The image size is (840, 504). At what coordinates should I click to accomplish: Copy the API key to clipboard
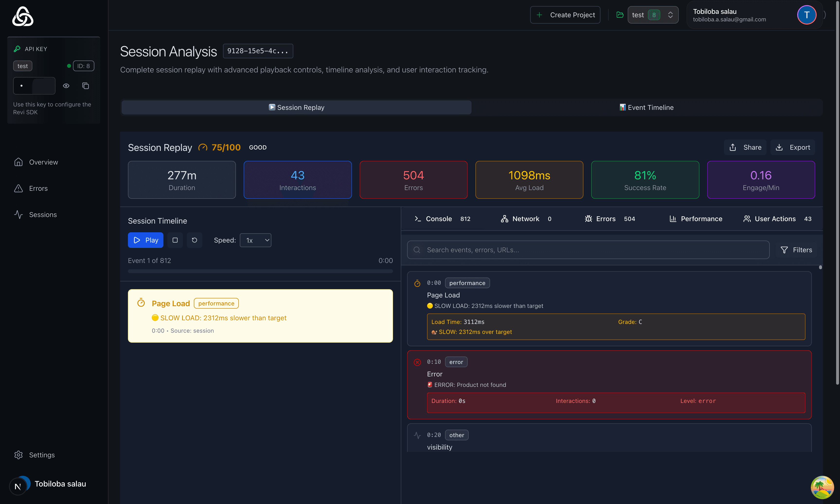point(85,86)
